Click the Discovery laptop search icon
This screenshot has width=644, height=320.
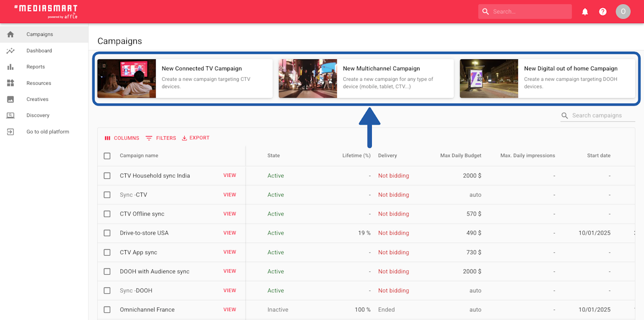pyautogui.click(x=11, y=116)
